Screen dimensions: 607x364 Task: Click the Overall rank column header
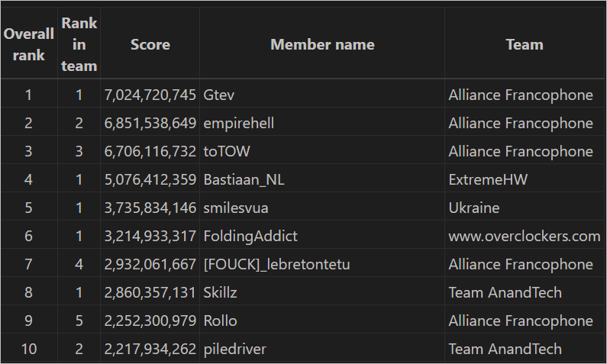click(x=29, y=44)
